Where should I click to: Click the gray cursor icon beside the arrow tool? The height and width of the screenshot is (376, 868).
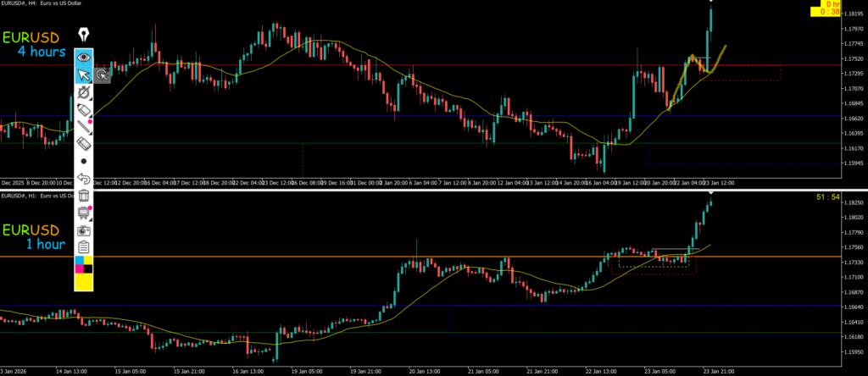pyautogui.click(x=102, y=75)
